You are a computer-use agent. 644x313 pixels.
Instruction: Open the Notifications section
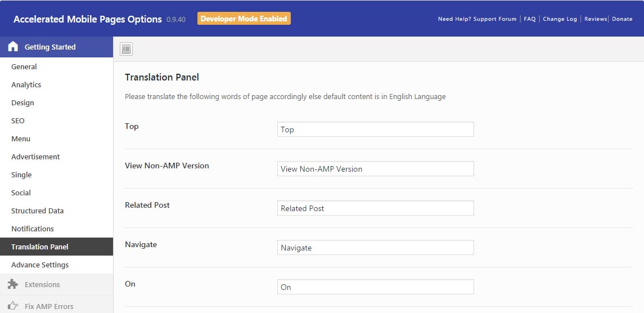coord(33,229)
